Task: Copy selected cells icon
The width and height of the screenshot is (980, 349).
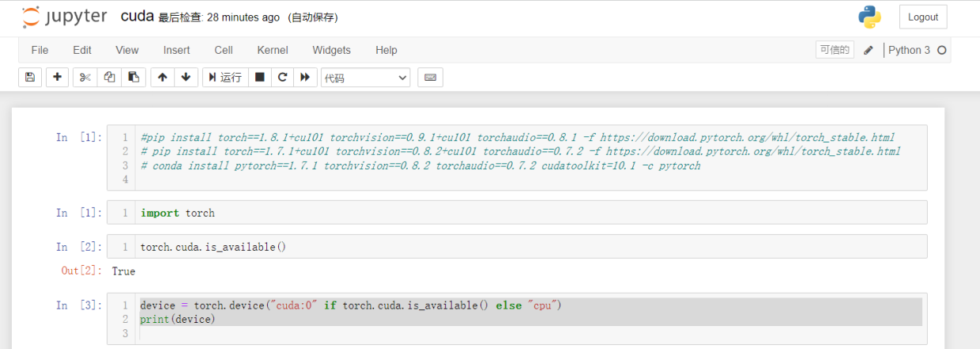Action: pyautogui.click(x=109, y=78)
